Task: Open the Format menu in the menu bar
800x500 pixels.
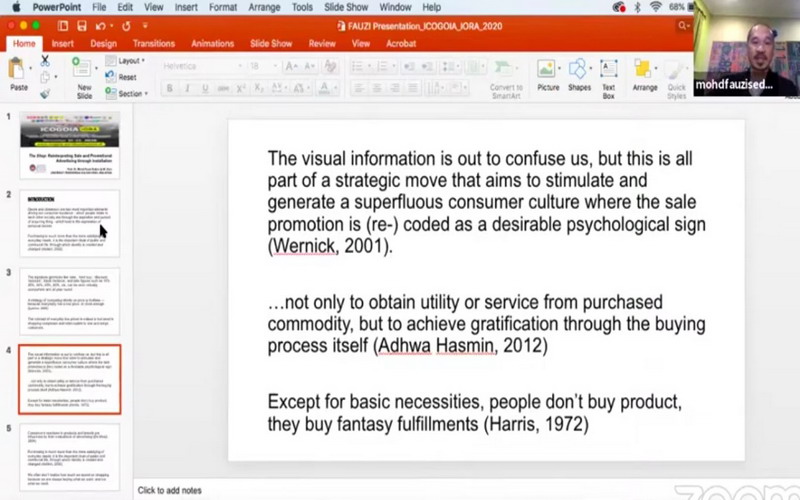Action: pos(223,7)
